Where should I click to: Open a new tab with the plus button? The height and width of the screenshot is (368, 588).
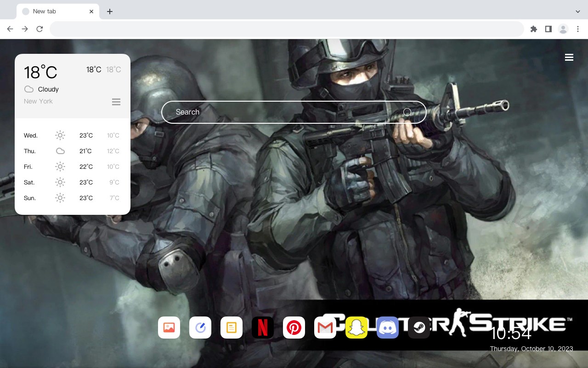coord(109,11)
